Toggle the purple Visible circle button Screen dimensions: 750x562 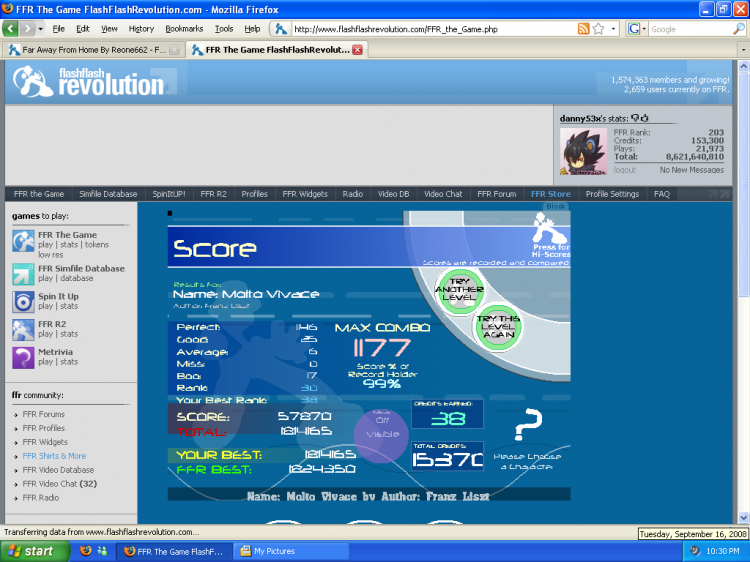(382, 434)
